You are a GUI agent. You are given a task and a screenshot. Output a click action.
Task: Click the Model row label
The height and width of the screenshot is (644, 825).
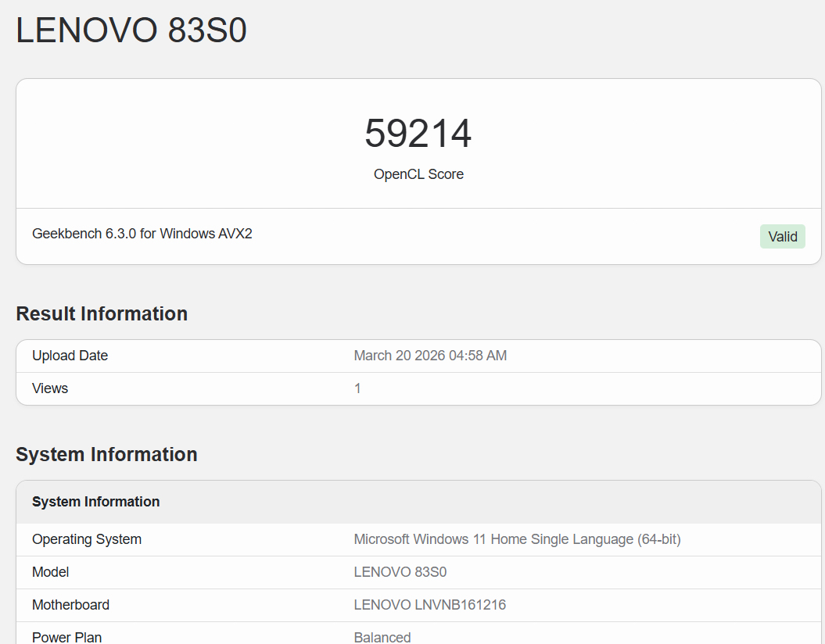click(x=50, y=572)
